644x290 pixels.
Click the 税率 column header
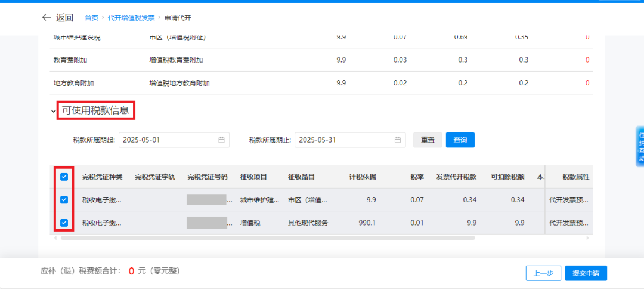tap(417, 177)
